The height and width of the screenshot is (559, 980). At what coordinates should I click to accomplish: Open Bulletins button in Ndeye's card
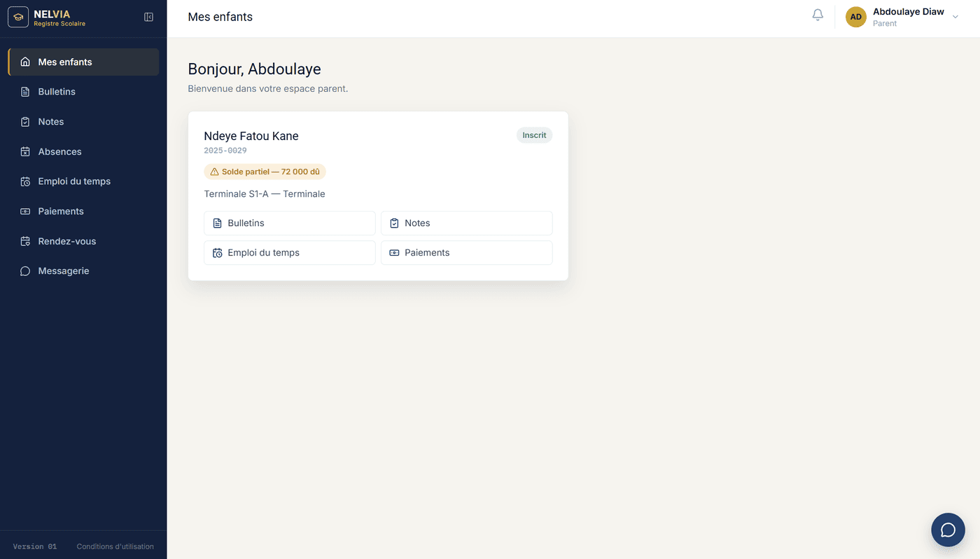(290, 223)
